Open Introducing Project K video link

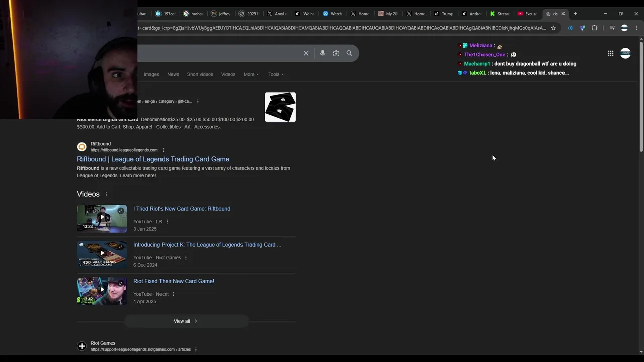pyautogui.click(x=207, y=245)
